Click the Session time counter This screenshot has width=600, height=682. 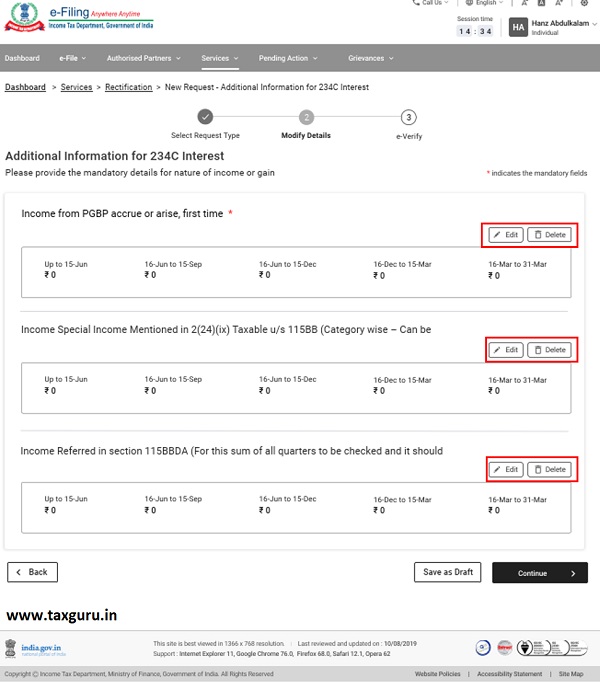point(475,31)
